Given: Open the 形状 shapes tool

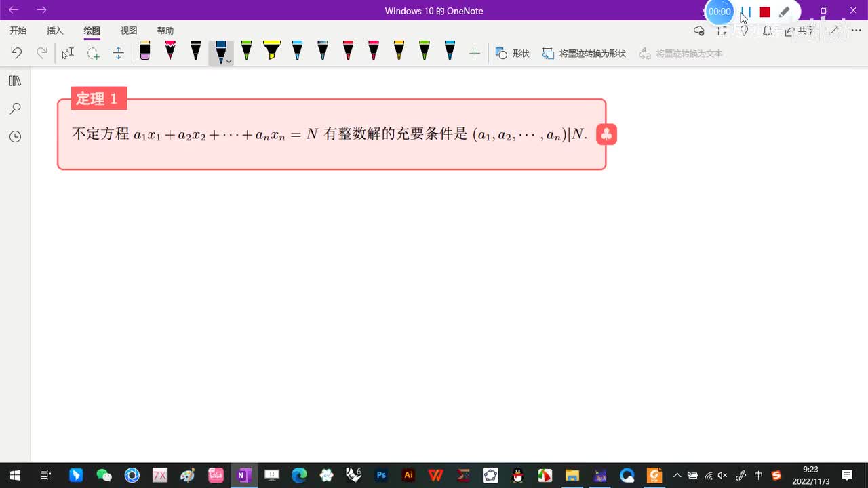Looking at the screenshot, I should (512, 53).
